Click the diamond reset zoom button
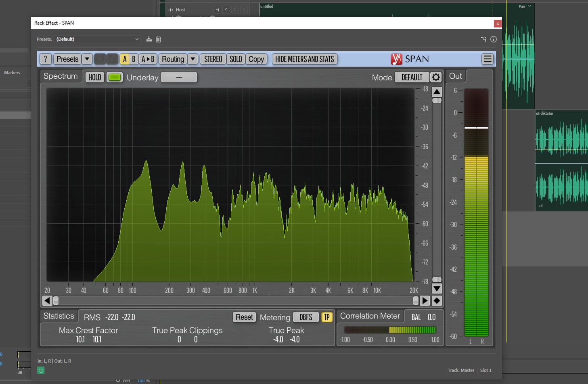The image size is (588, 384). coord(437,301)
